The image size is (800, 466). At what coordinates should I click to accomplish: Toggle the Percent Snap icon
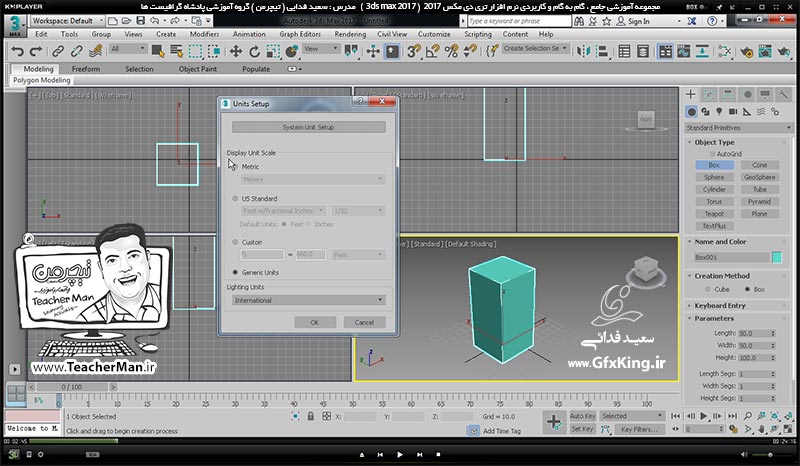(452, 51)
